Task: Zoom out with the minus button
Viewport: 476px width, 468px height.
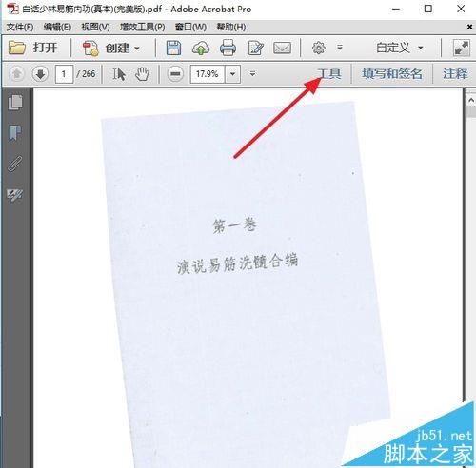Action: [175, 74]
